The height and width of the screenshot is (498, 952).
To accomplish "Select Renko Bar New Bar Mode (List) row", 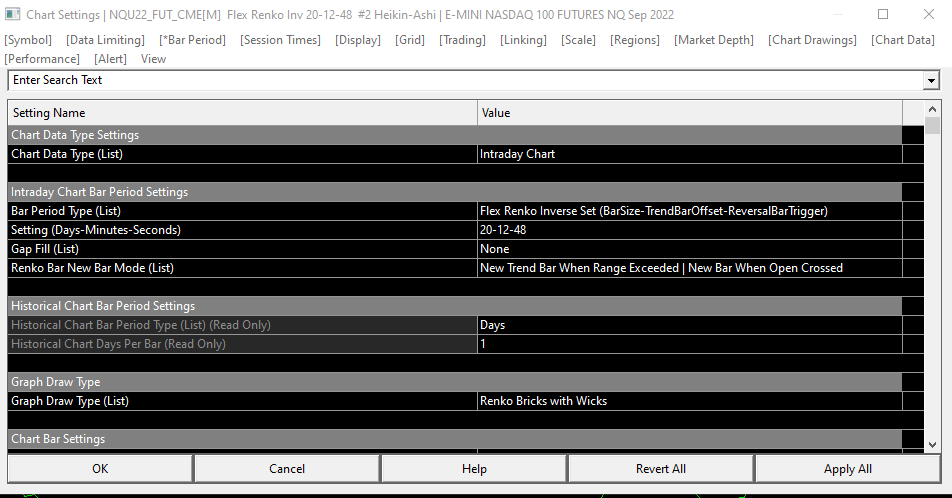I will click(243, 268).
